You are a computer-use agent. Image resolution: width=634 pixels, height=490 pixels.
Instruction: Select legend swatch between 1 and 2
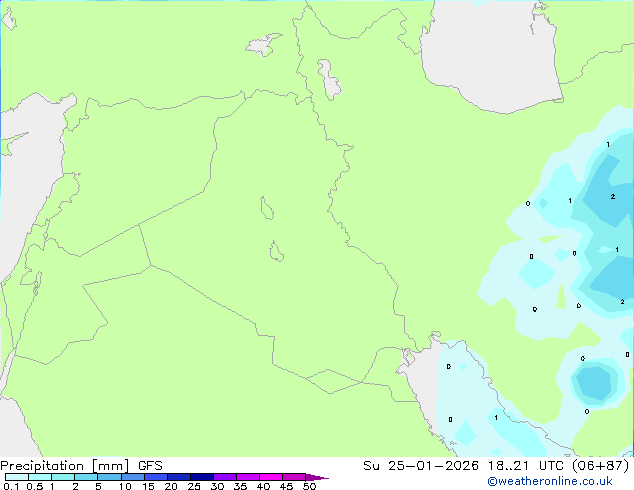63,477
